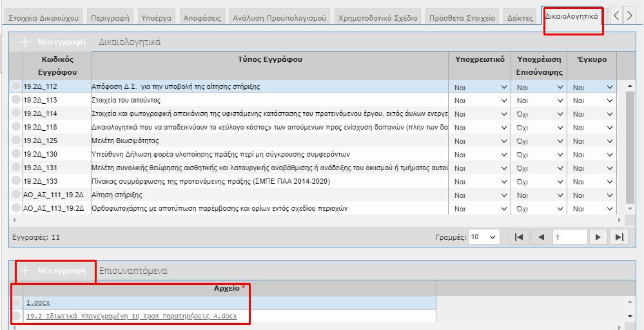Click the Εγγραφές: 11 record count

(36, 238)
